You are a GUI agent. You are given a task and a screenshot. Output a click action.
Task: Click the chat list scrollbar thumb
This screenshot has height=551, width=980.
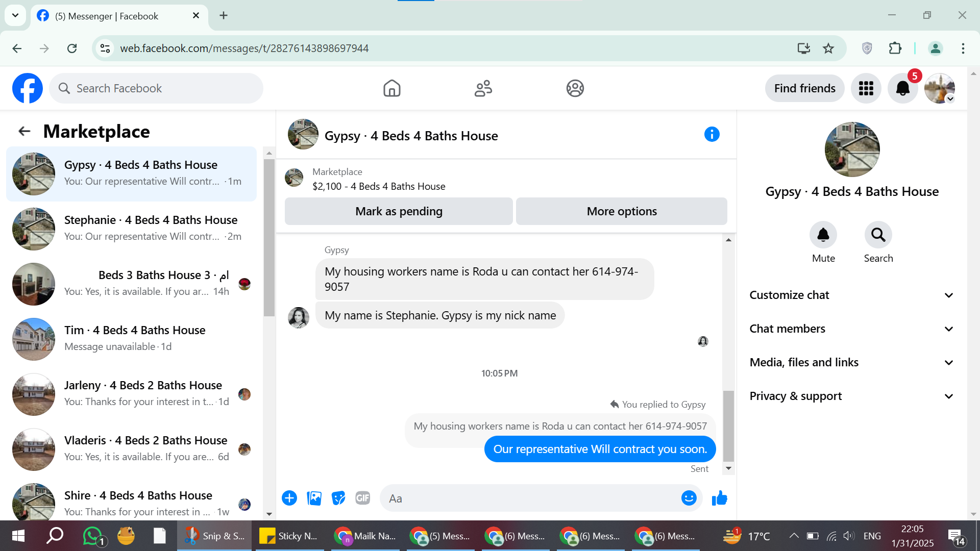(x=269, y=238)
